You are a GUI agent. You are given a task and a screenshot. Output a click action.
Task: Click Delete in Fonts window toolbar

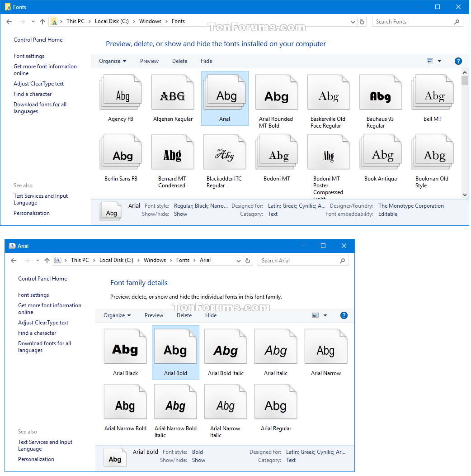pyautogui.click(x=179, y=61)
